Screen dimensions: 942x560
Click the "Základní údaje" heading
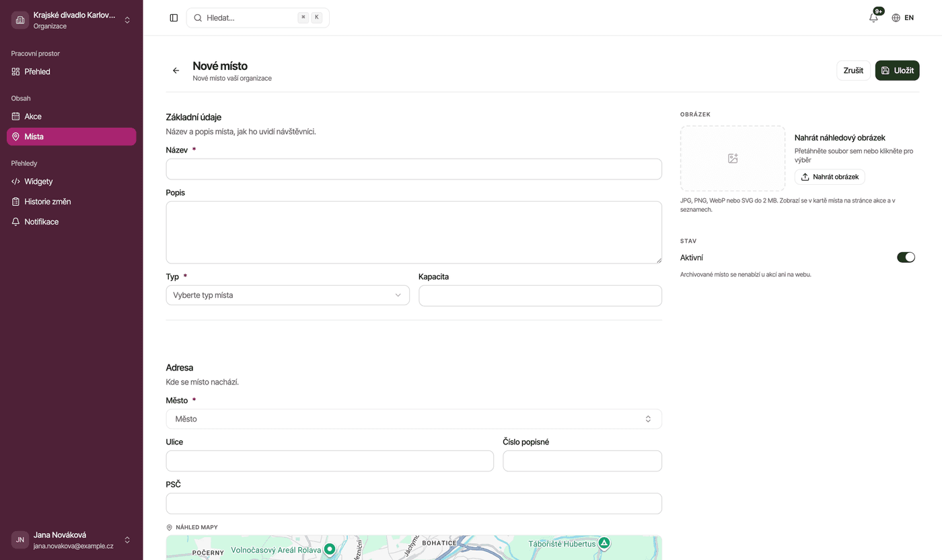(194, 117)
